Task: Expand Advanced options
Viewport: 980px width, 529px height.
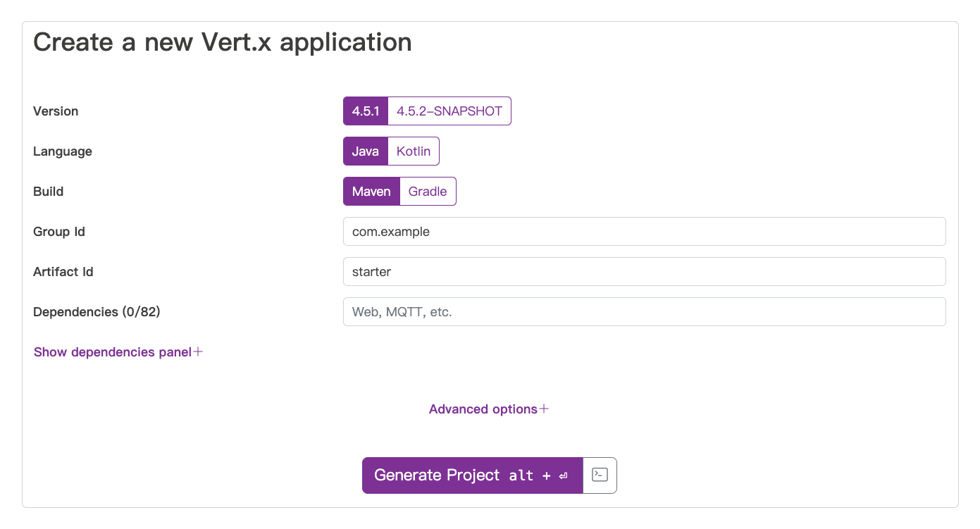Action: 489,409
